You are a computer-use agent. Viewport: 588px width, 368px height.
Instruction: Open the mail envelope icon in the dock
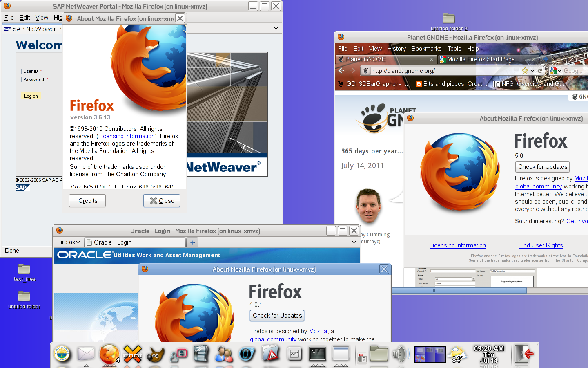[86, 354]
